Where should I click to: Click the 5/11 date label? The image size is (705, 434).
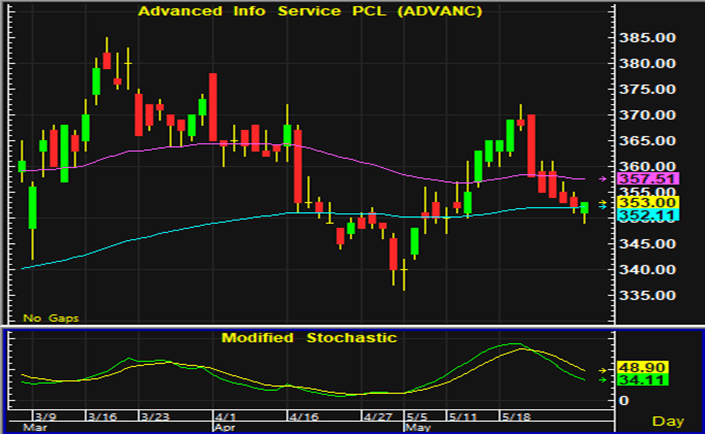pyautogui.click(x=463, y=416)
